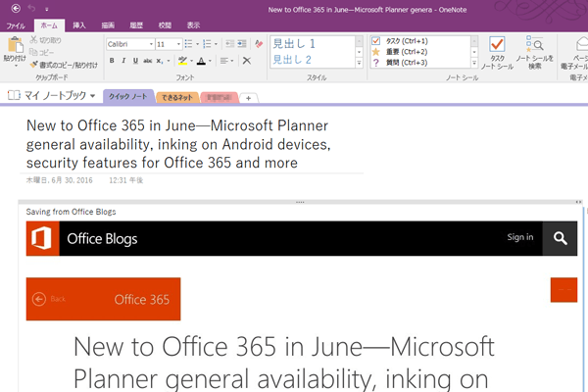
Task: Click 切り取り (Cut) scissors button
Action: (x=46, y=40)
